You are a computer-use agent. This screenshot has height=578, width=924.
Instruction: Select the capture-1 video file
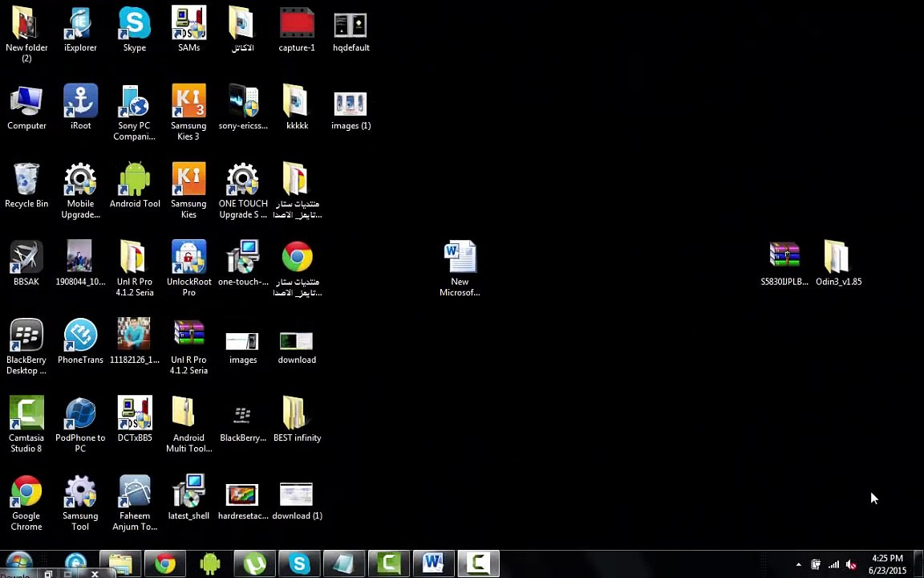tap(297, 30)
